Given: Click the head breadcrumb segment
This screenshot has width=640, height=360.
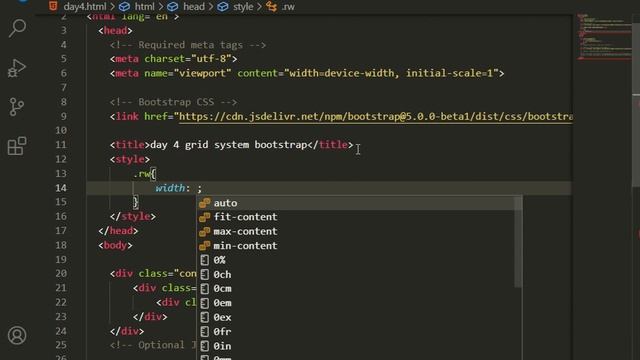Looking at the screenshot, I should [193, 7].
